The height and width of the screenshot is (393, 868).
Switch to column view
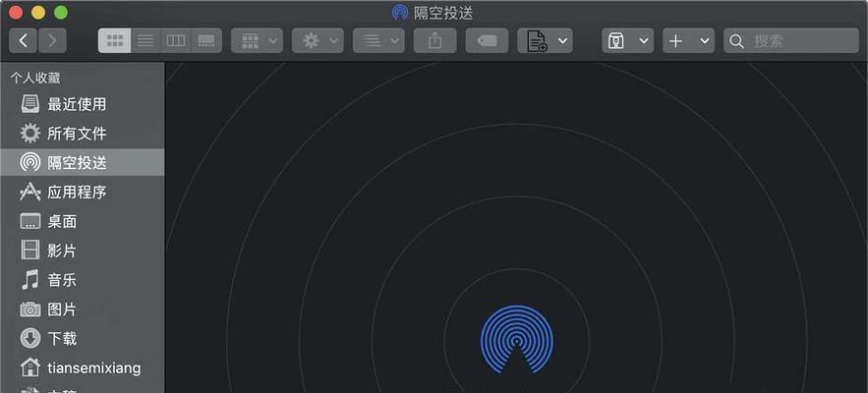point(176,41)
